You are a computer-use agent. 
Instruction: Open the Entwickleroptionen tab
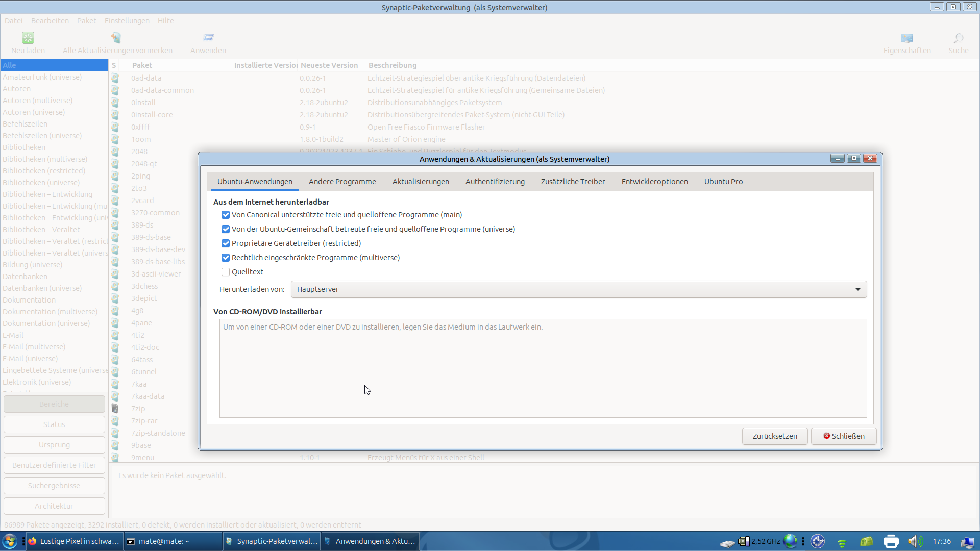[x=654, y=182]
